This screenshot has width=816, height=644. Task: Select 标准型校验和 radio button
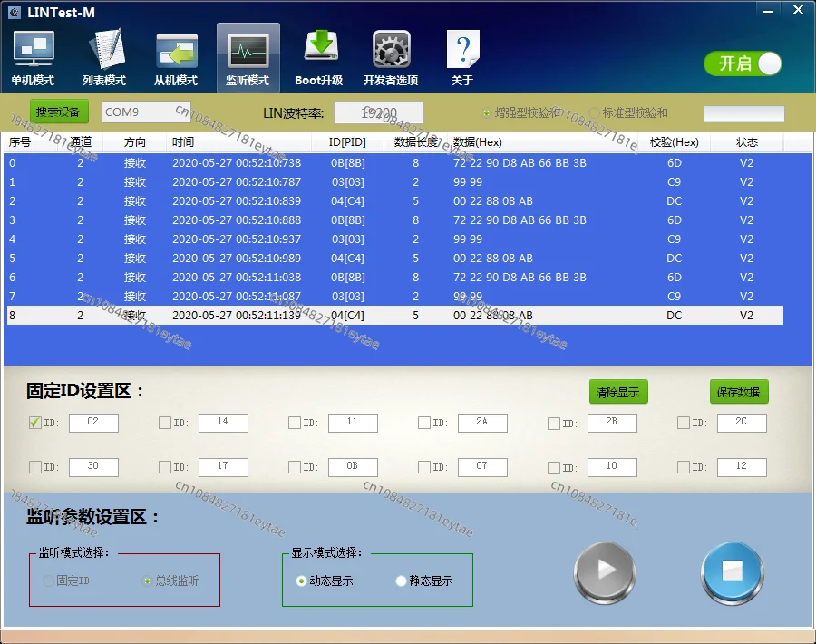click(x=594, y=113)
